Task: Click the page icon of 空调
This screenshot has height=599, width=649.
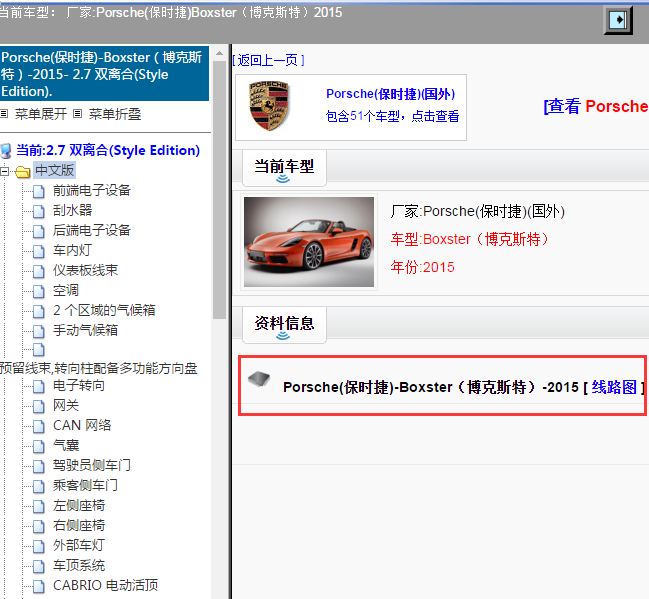Action: [x=38, y=291]
